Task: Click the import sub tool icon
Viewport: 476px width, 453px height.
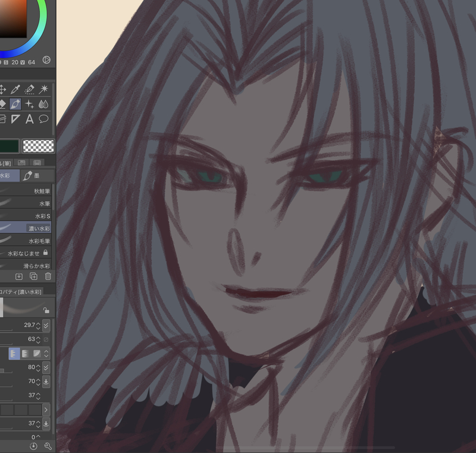Action: [19, 276]
